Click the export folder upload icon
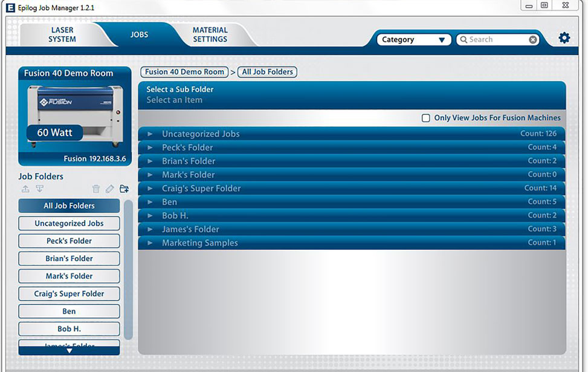 point(25,189)
